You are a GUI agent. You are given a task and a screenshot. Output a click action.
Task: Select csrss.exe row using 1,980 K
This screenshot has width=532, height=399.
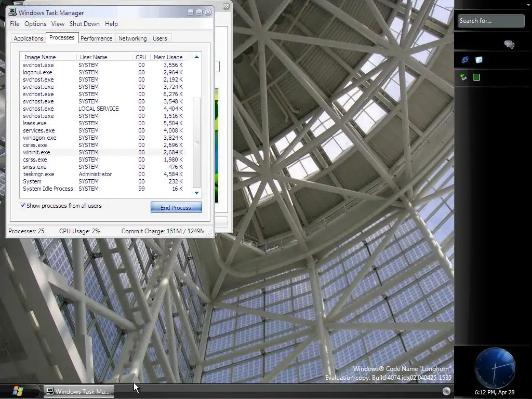pos(103,159)
